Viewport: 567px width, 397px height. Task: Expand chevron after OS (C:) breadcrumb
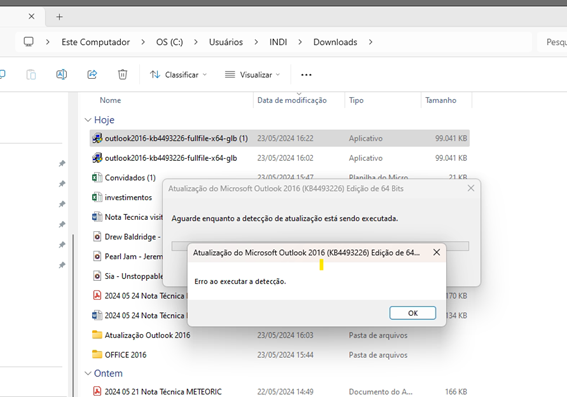pyautogui.click(x=196, y=42)
